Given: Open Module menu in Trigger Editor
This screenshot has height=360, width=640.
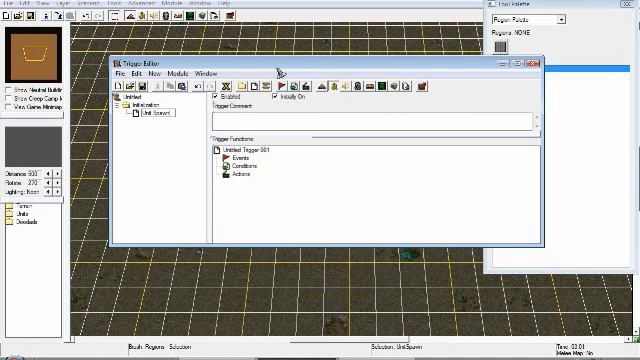Looking at the screenshot, I should click(x=178, y=74).
